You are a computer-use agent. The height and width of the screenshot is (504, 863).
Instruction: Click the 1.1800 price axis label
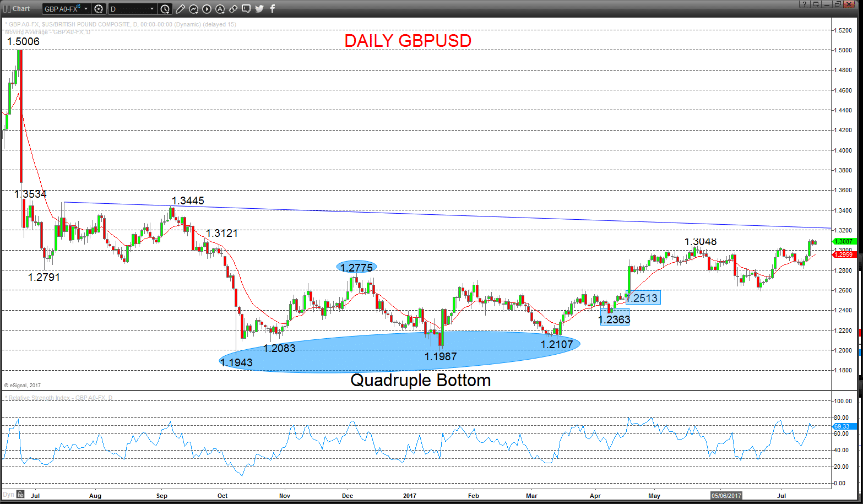[x=842, y=370]
